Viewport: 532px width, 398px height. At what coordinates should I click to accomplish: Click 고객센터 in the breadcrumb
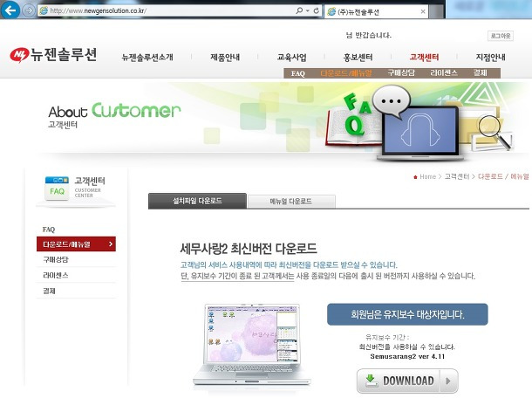[x=457, y=176]
